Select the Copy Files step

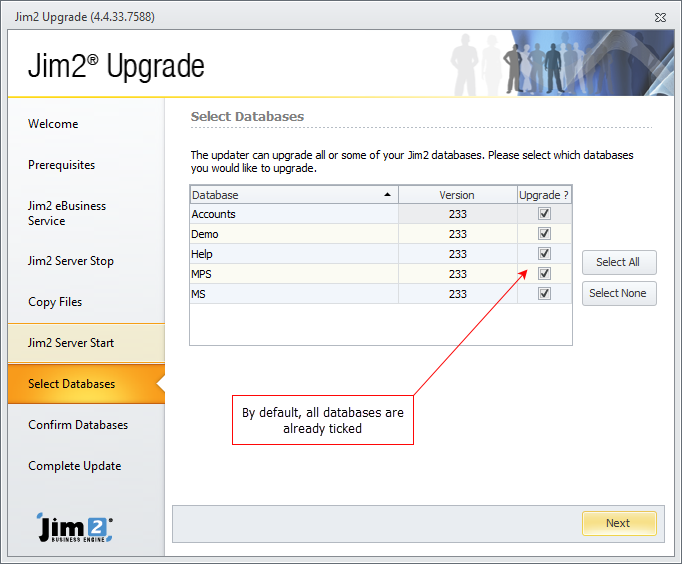point(55,302)
